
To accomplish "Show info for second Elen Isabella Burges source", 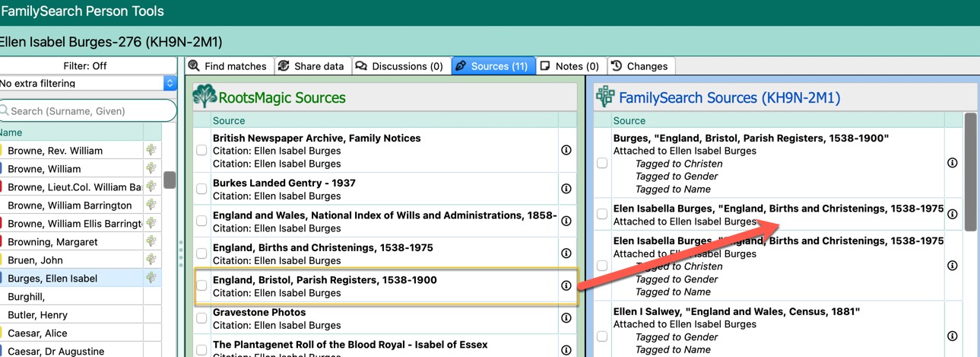I will 952,266.
